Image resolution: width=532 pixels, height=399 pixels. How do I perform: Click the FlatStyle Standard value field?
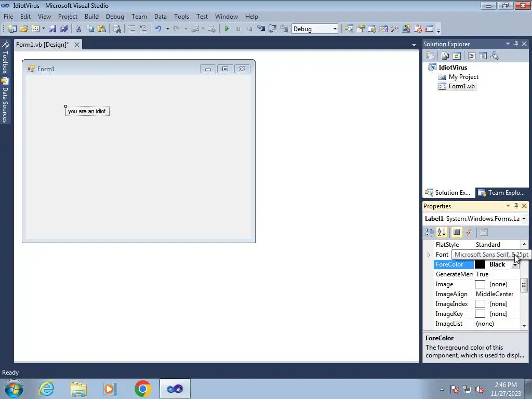(497, 245)
